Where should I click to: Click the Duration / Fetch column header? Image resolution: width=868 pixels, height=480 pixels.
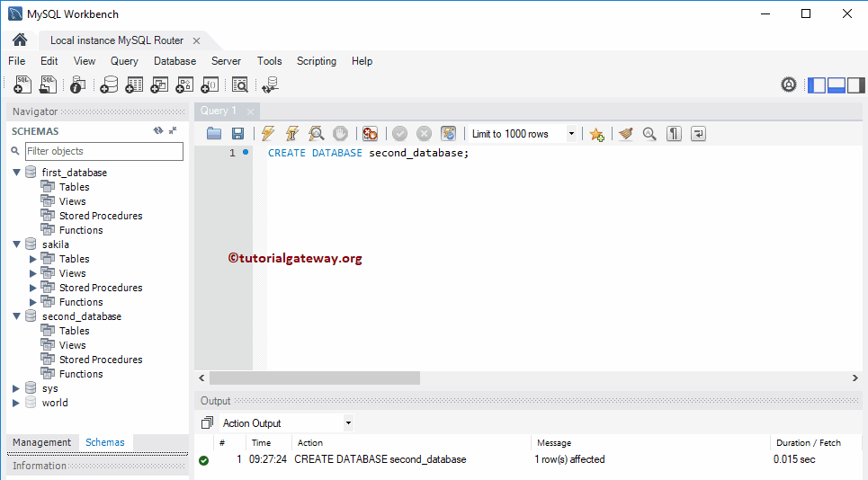point(809,443)
